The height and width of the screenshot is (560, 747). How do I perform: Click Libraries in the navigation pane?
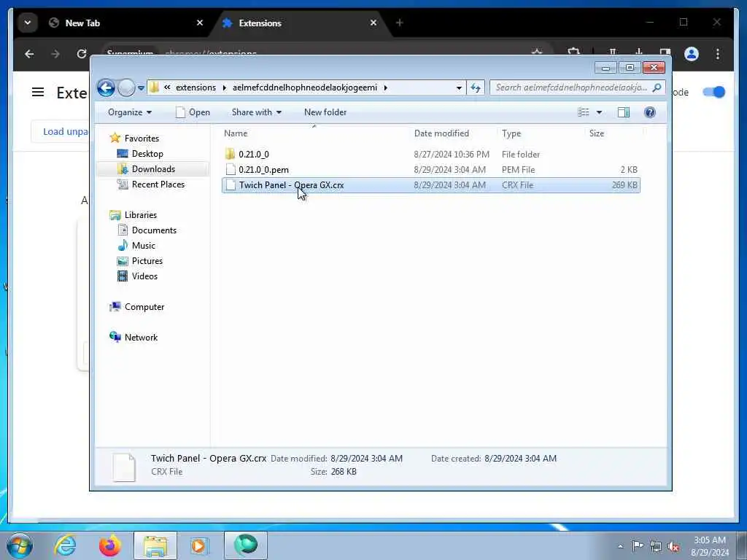click(141, 215)
